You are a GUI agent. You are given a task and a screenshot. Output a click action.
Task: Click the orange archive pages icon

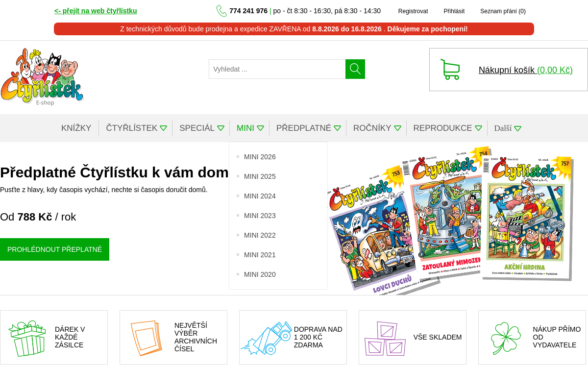click(x=147, y=338)
